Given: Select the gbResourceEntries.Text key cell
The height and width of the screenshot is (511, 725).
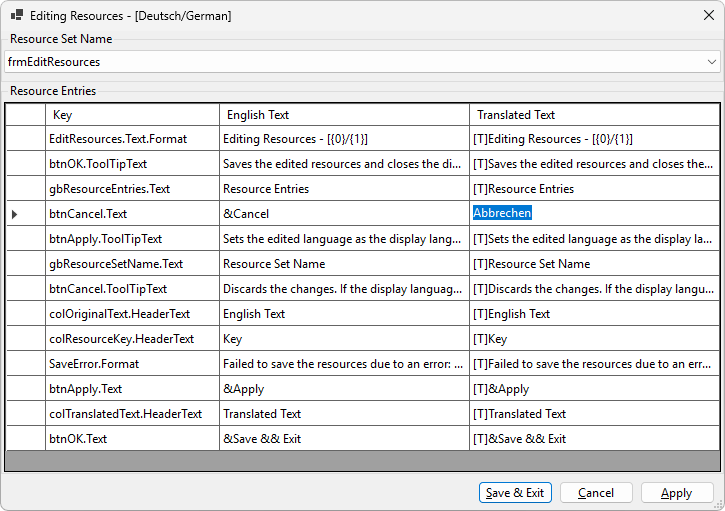Looking at the screenshot, I should pos(132,189).
